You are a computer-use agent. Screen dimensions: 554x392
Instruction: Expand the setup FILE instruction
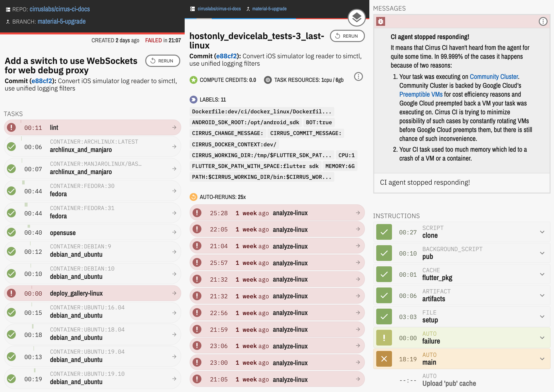(542, 317)
